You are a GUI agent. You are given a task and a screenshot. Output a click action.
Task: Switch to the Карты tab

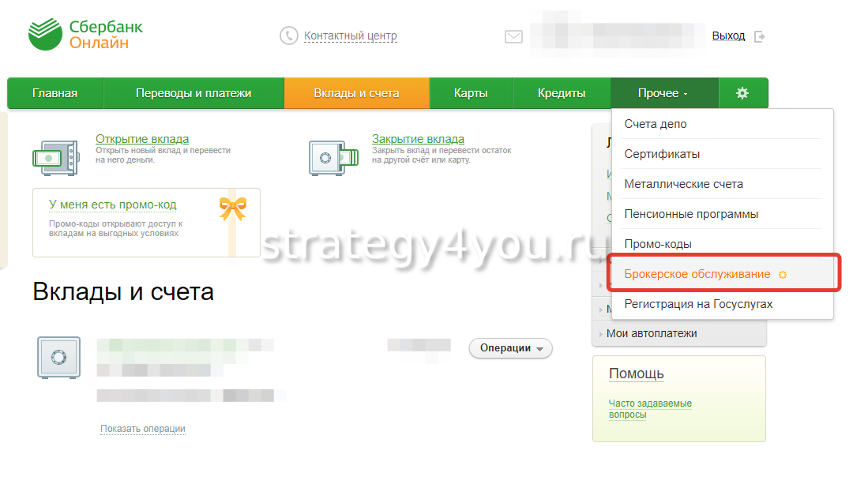tap(471, 93)
